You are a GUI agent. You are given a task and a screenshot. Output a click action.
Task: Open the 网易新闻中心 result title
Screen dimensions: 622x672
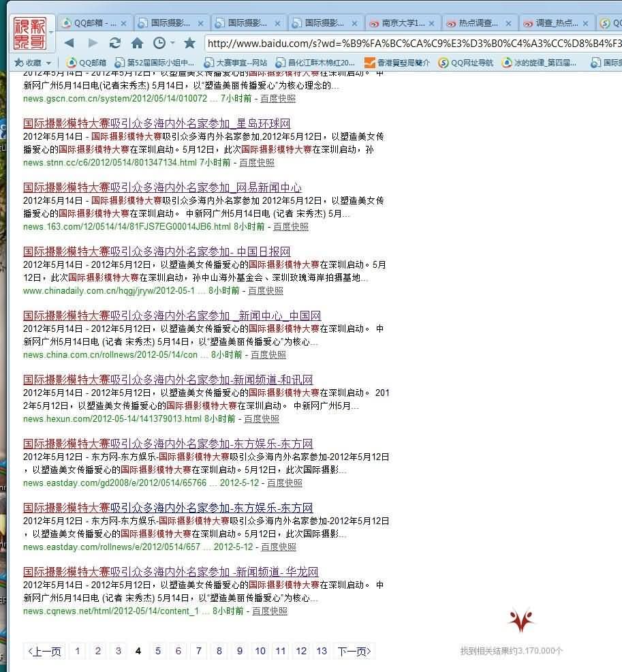tap(162, 187)
